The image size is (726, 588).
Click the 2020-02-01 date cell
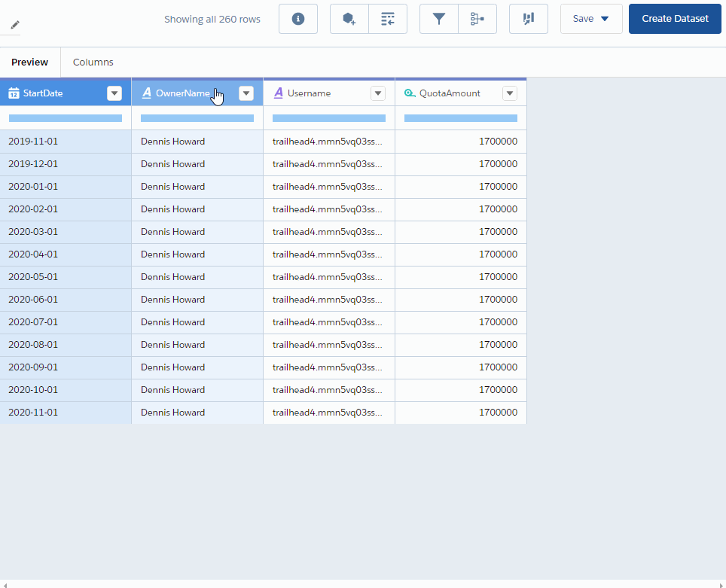[x=66, y=209]
